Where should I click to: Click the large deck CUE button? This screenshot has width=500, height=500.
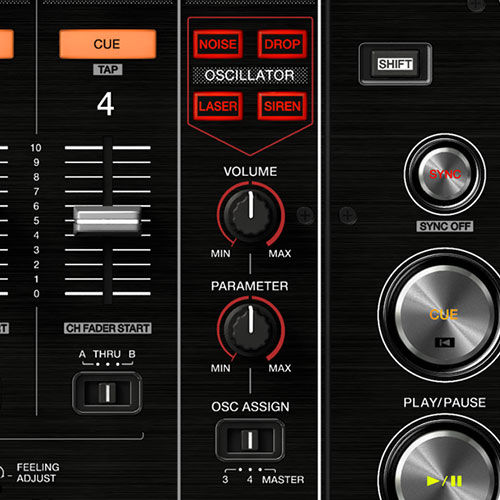[444, 315]
